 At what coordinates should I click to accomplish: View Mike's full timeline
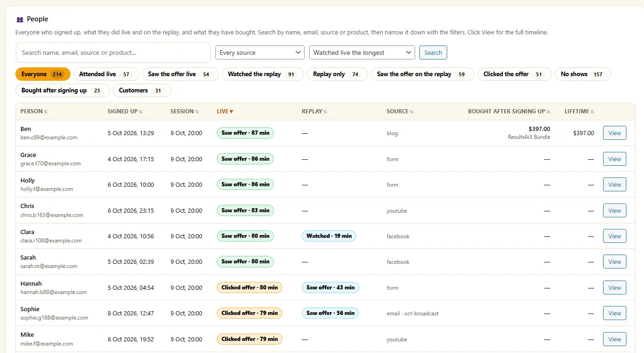pos(615,339)
